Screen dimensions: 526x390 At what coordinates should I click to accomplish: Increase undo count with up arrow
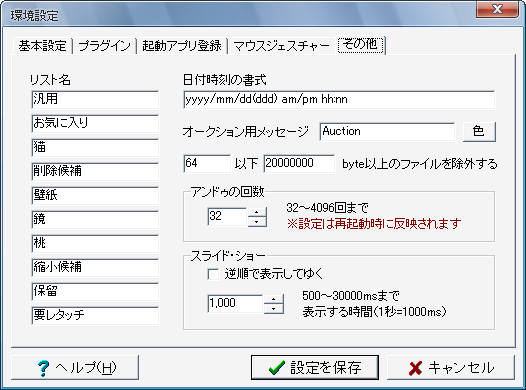coord(257,212)
